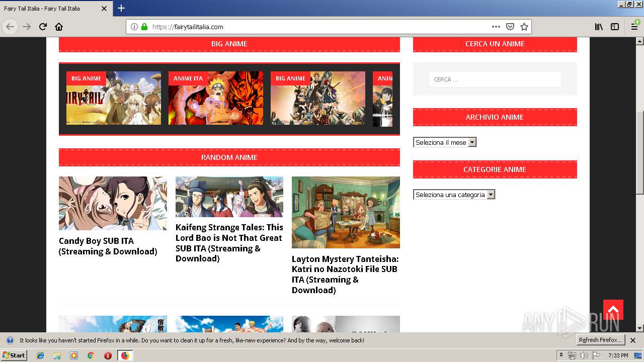Select the Firefox taskbar button
Image resolution: width=644 pixels, height=362 pixels.
point(125,355)
